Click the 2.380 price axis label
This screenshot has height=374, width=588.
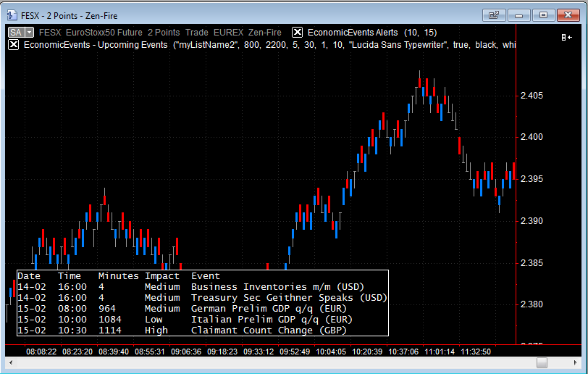pyautogui.click(x=532, y=304)
